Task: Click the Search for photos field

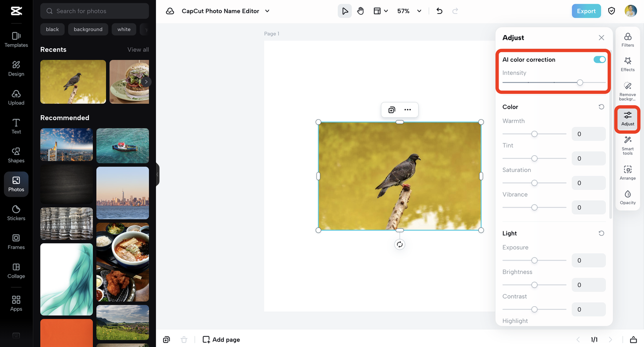Action: 95,11
